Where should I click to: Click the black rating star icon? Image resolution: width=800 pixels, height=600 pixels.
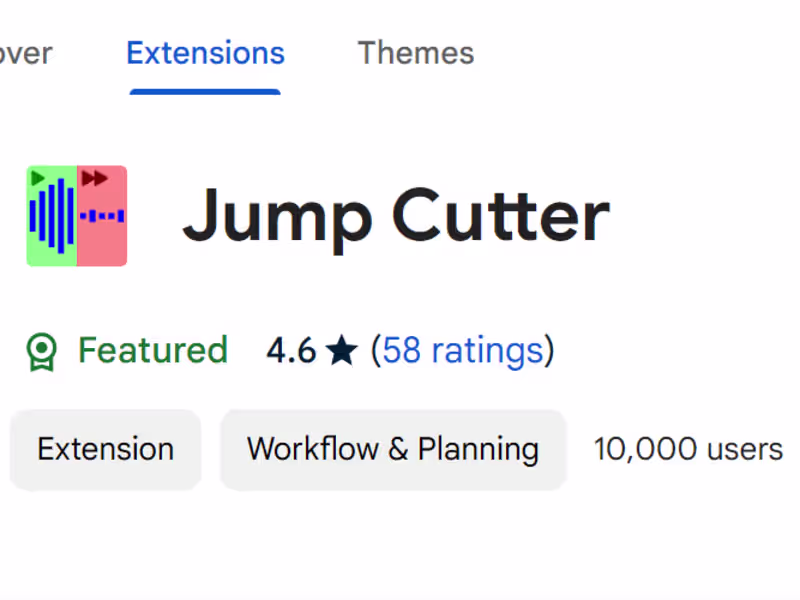click(x=342, y=351)
